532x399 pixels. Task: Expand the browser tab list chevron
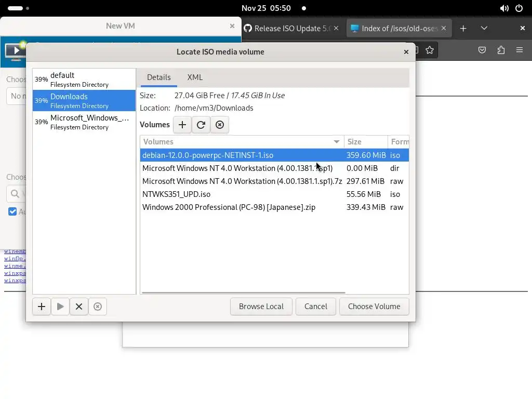click(484, 28)
